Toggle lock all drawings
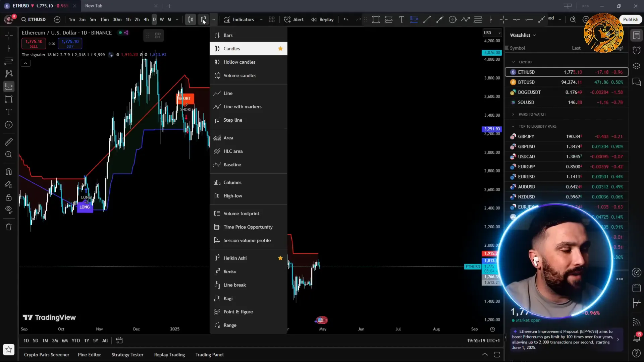Image resolution: width=644 pixels, height=362 pixels. [x=9, y=197]
